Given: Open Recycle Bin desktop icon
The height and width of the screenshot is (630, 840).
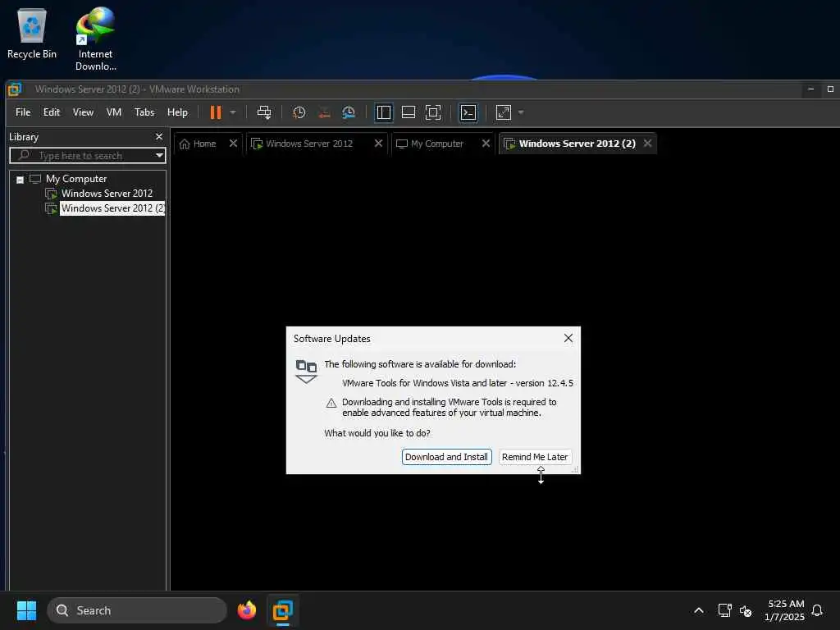Looking at the screenshot, I should 32,33.
